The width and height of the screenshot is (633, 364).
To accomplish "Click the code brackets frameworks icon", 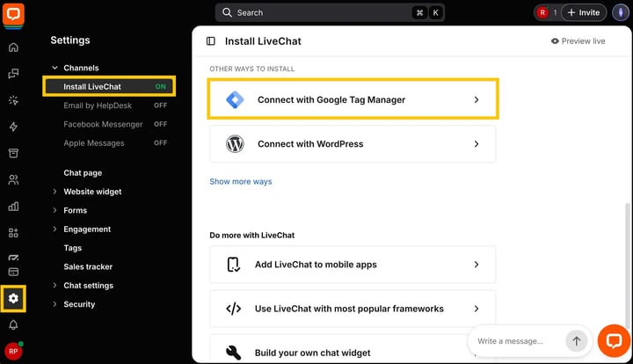I will pyautogui.click(x=233, y=309).
